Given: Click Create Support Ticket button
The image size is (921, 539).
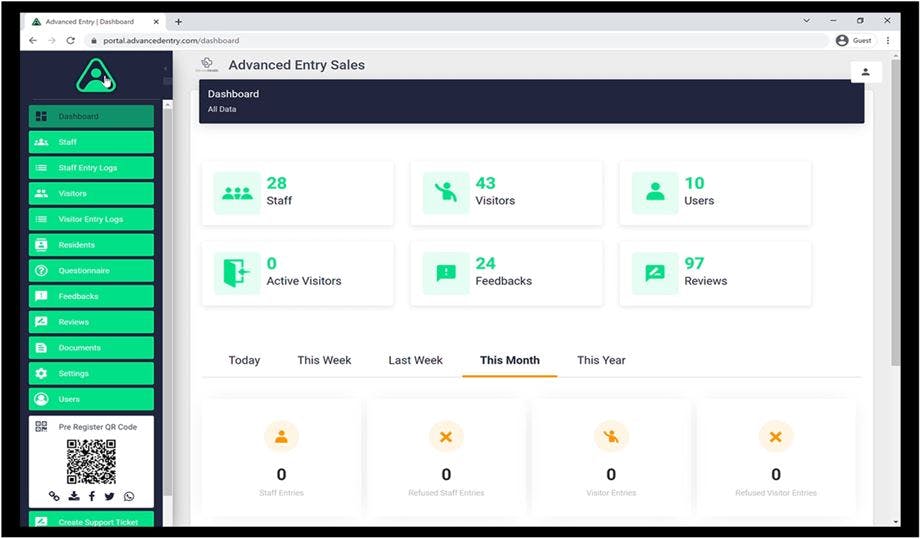Looking at the screenshot, I should point(91,520).
